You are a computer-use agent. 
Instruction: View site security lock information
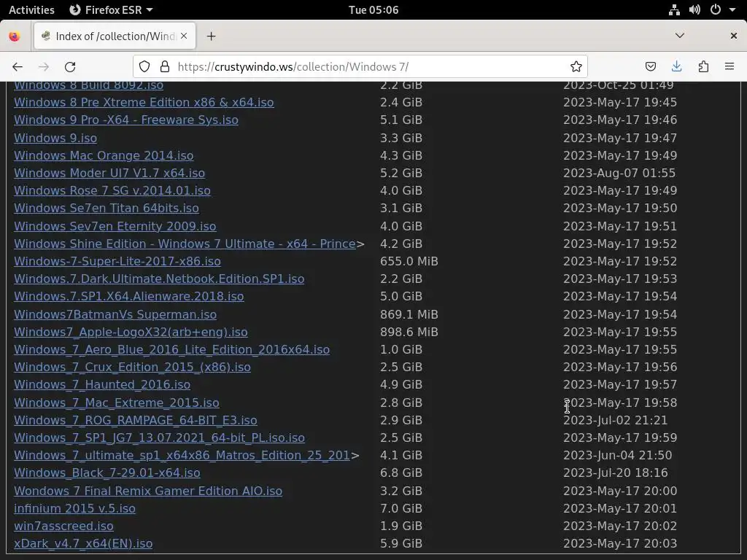(x=165, y=66)
